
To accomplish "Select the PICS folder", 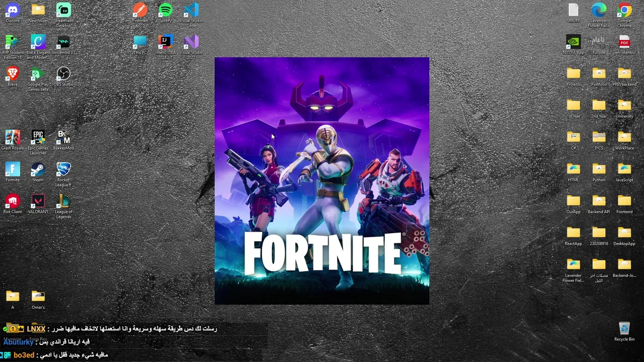I will 599,141.
